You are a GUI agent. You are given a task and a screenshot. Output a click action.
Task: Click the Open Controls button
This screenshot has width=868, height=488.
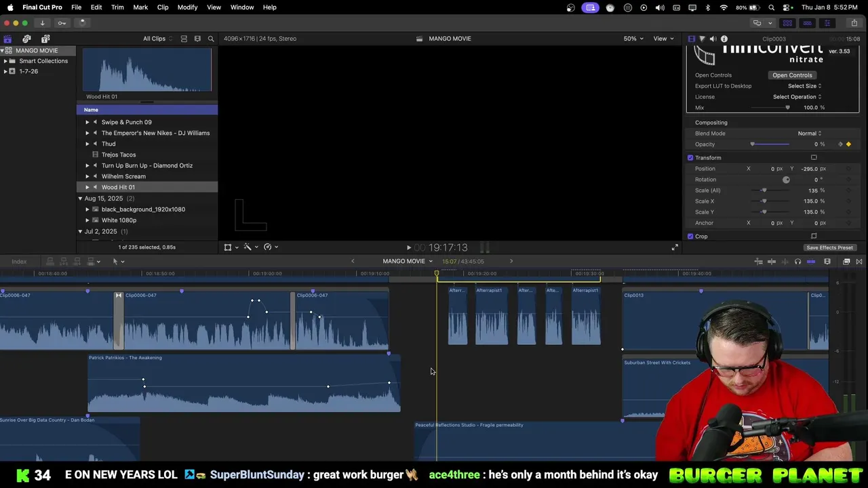792,75
